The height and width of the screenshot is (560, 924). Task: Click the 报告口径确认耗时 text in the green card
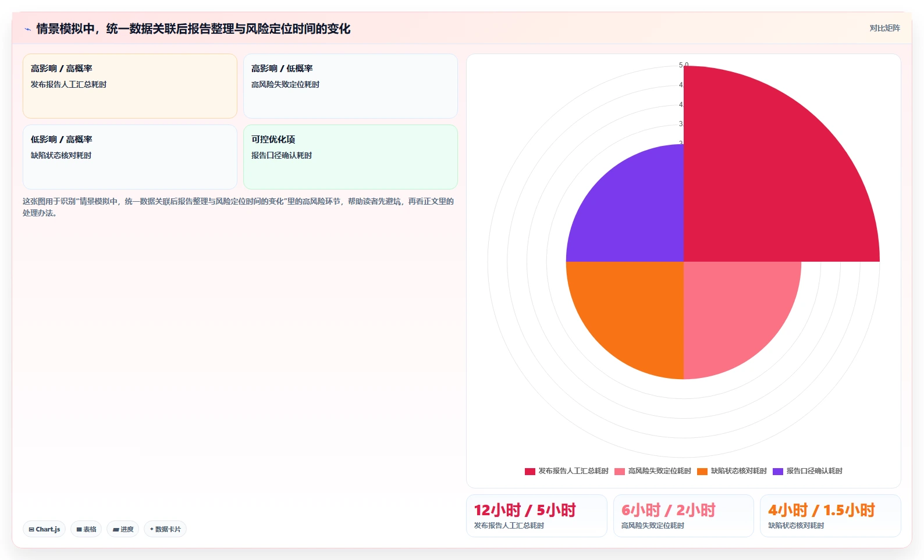click(x=282, y=155)
